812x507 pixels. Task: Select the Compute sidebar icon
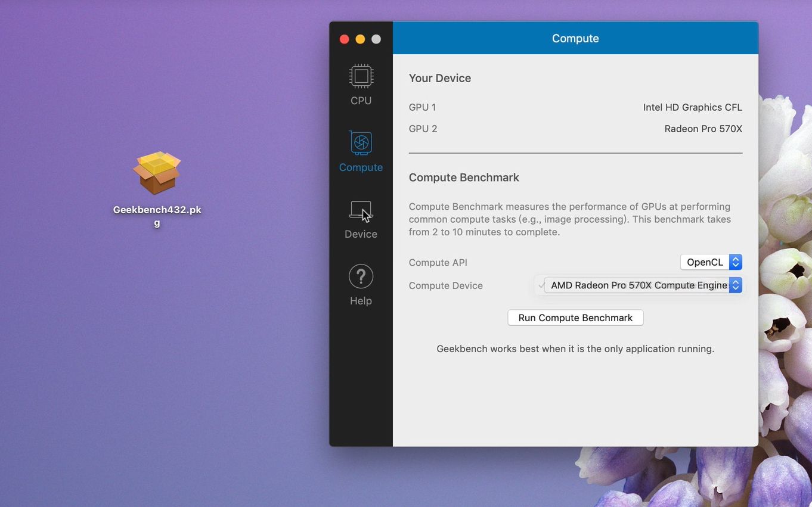pyautogui.click(x=361, y=143)
